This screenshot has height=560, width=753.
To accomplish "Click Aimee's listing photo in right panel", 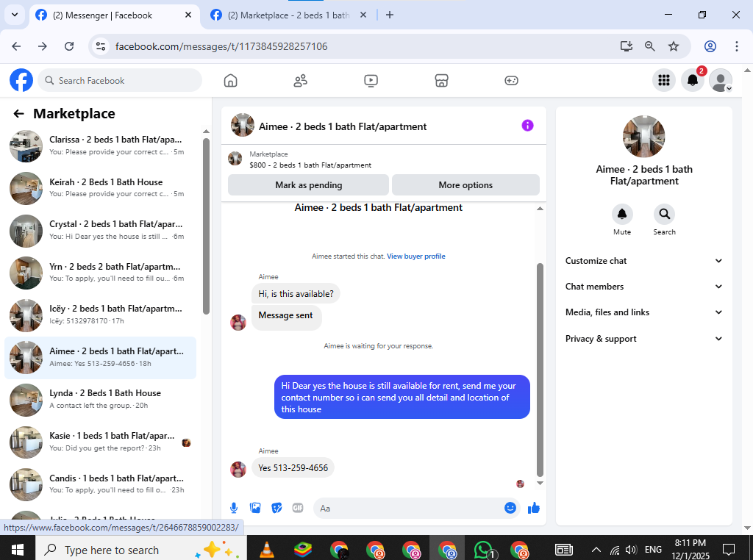I will click(x=644, y=136).
